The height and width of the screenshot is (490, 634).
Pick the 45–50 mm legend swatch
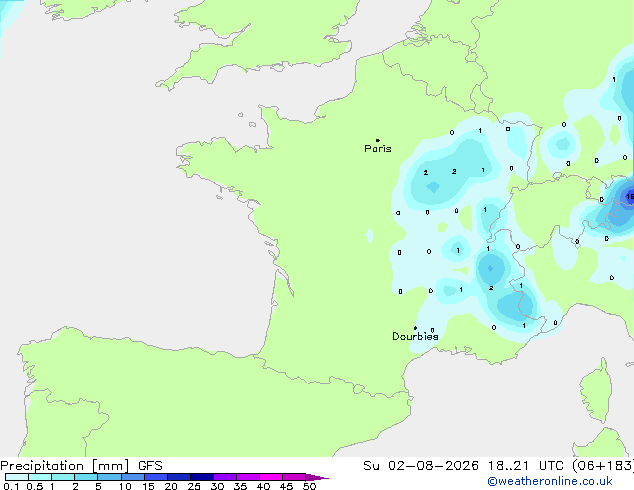pos(294,477)
